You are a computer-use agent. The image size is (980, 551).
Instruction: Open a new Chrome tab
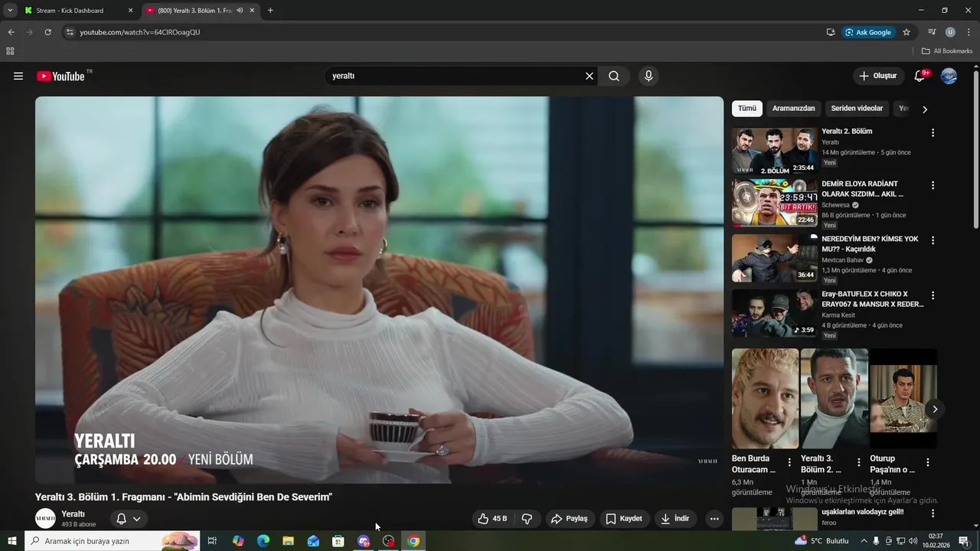270,11
